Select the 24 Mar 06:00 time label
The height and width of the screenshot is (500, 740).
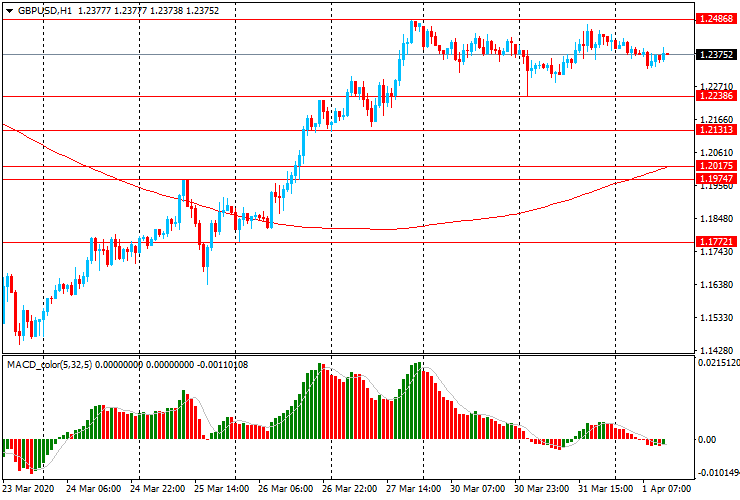(94, 490)
